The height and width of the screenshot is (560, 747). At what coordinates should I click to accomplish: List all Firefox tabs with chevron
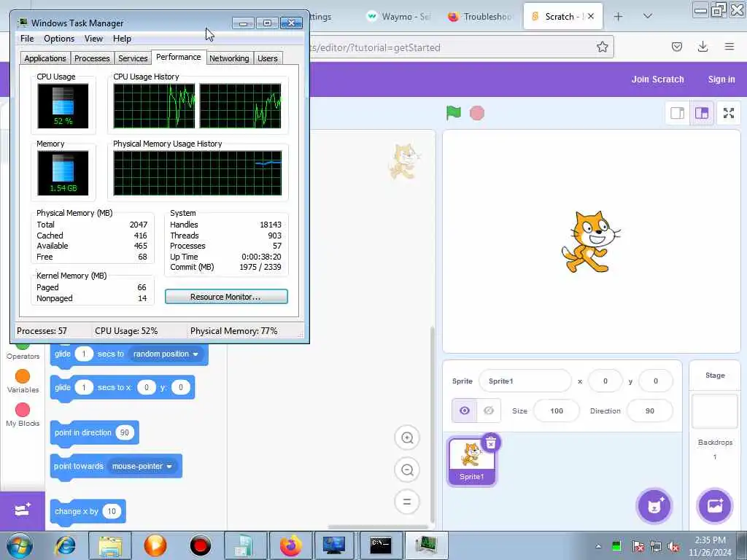(648, 17)
